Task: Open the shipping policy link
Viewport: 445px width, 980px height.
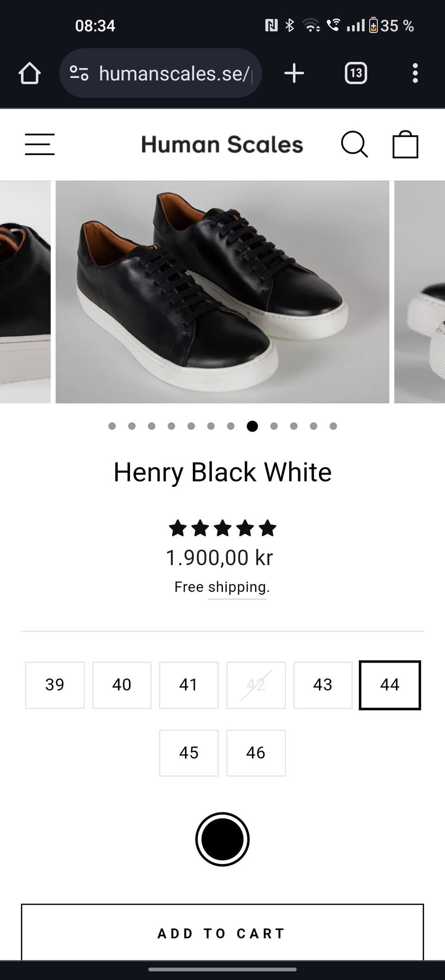Action: point(237,587)
